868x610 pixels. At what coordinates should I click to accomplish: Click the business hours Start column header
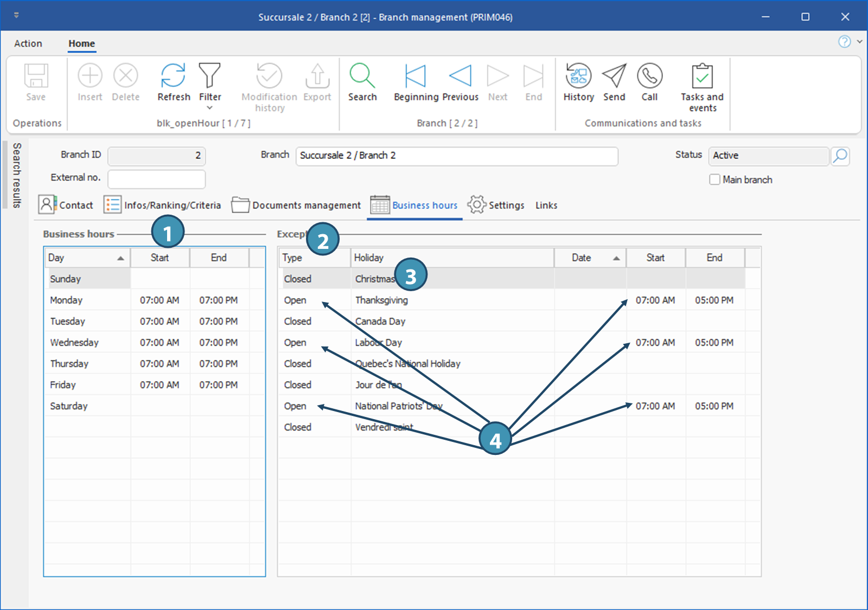160,258
